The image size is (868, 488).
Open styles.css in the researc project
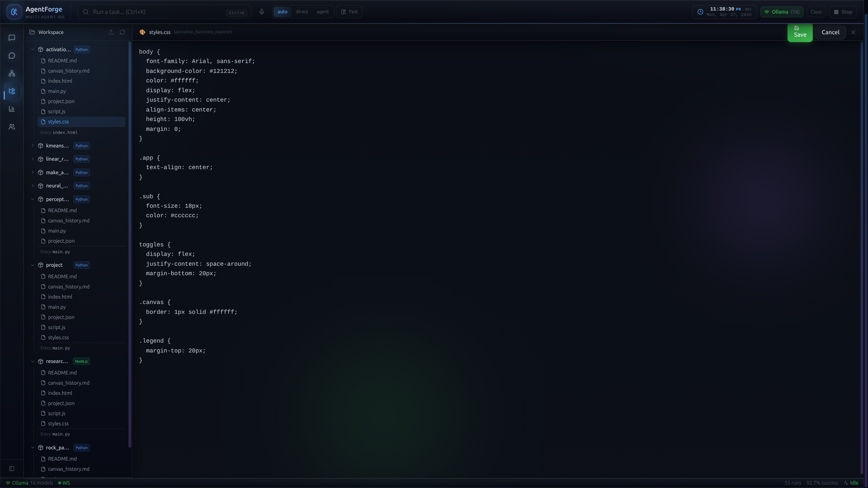pos(81,424)
